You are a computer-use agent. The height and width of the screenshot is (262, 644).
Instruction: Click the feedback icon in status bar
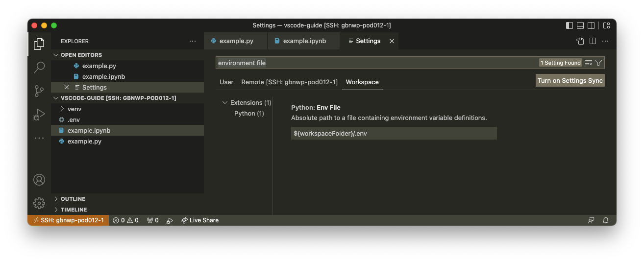592,220
